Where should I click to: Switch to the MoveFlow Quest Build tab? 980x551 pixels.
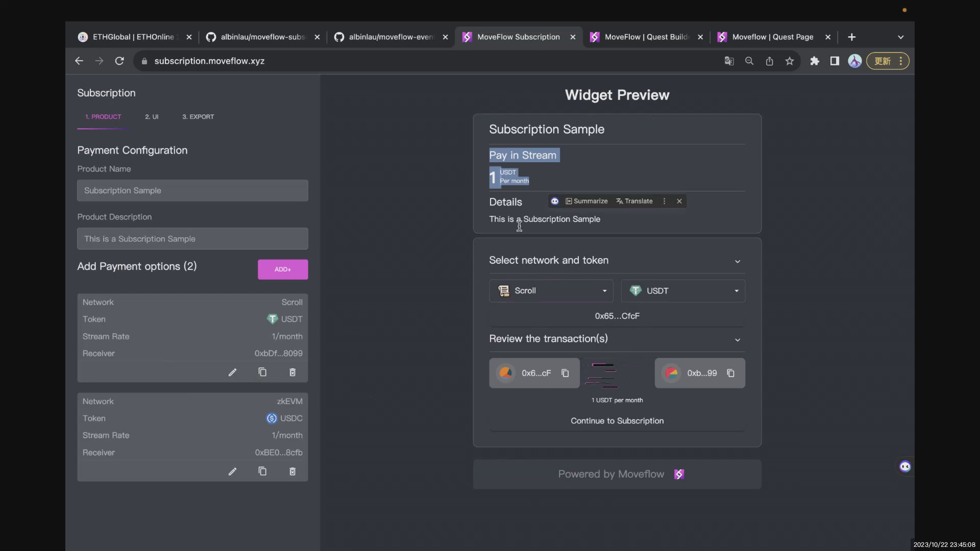[646, 37]
